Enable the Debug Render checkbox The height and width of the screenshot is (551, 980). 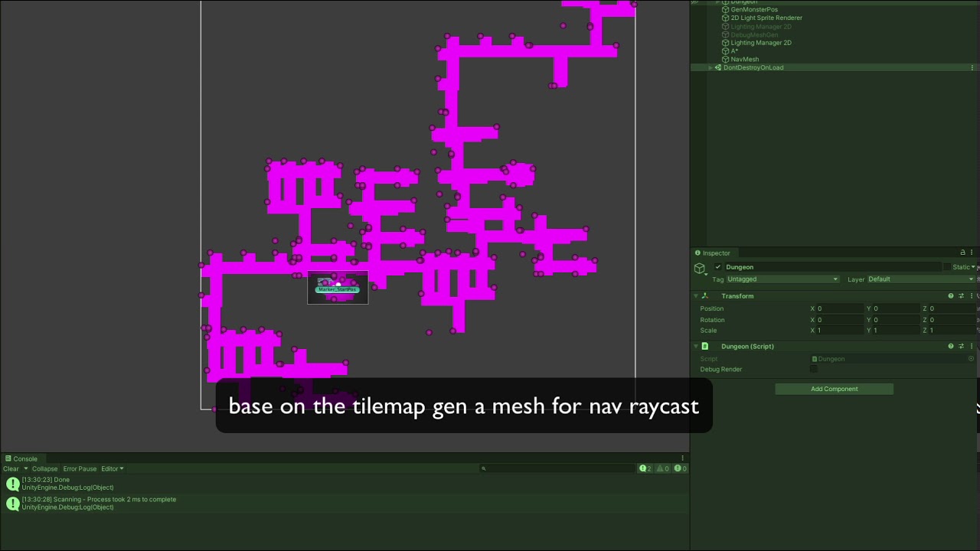pos(814,370)
